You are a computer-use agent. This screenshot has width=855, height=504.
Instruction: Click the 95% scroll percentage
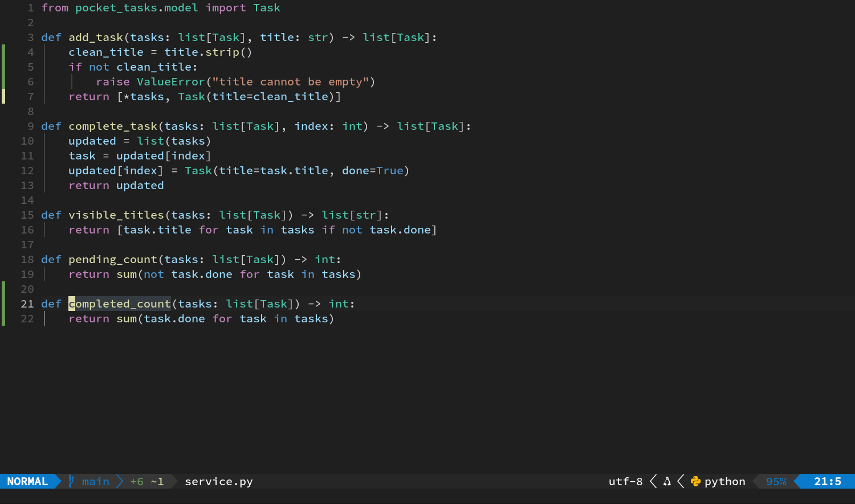pyautogui.click(x=776, y=481)
